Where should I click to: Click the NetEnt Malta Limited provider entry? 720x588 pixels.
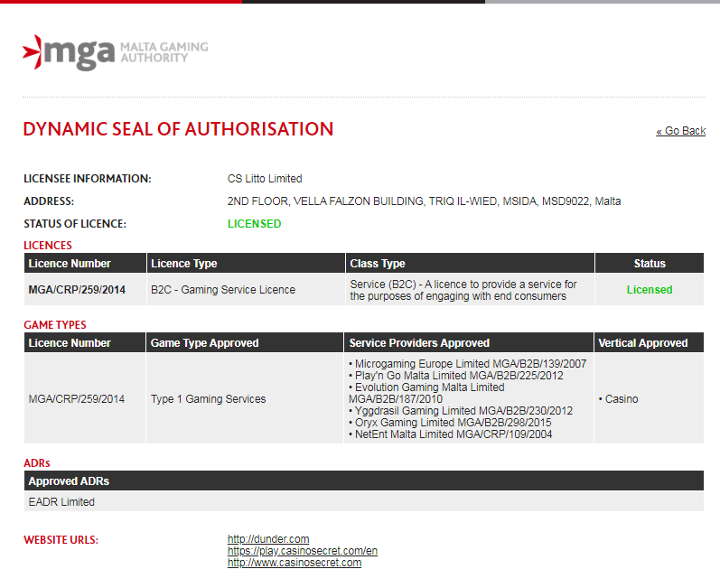pos(451,434)
